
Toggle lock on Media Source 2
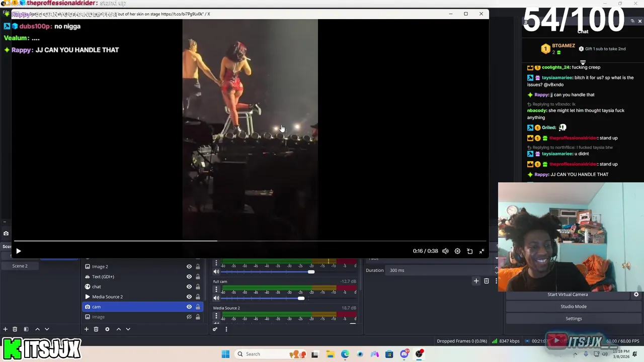click(x=198, y=297)
